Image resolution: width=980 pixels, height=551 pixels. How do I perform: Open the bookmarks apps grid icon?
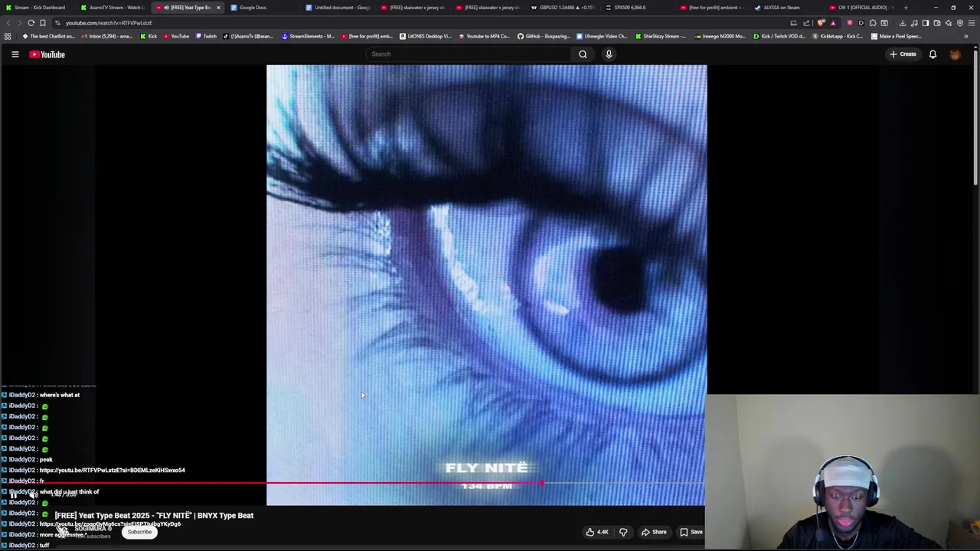(8, 36)
